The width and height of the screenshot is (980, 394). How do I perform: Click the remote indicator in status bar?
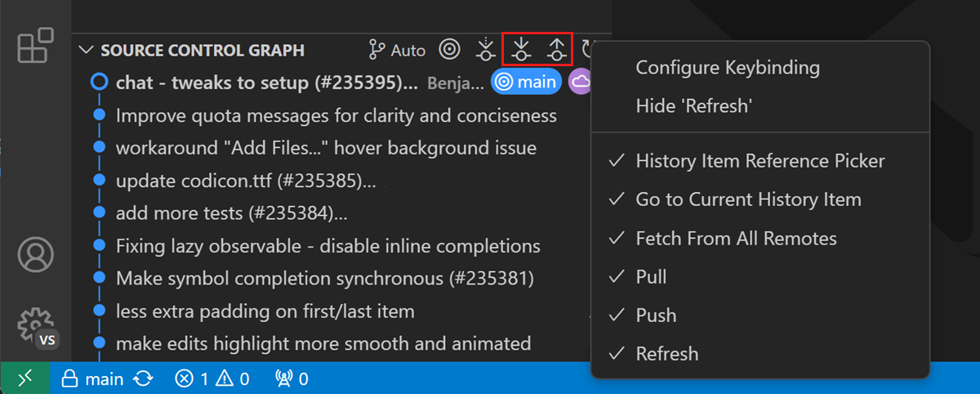[x=25, y=378]
